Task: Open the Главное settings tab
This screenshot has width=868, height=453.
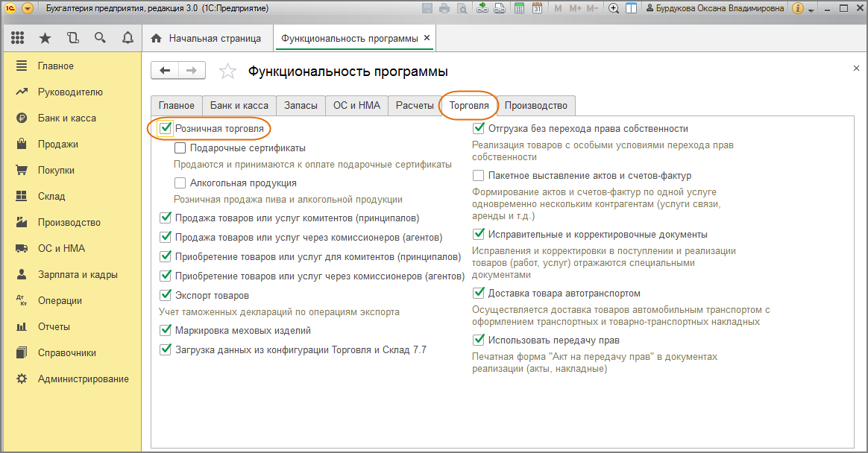Action: pyautogui.click(x=177, y=105)
